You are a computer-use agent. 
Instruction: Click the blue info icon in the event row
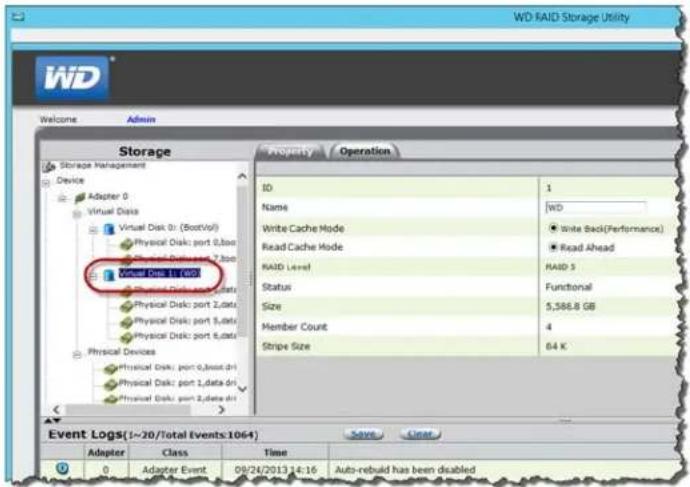click(62, 468)
